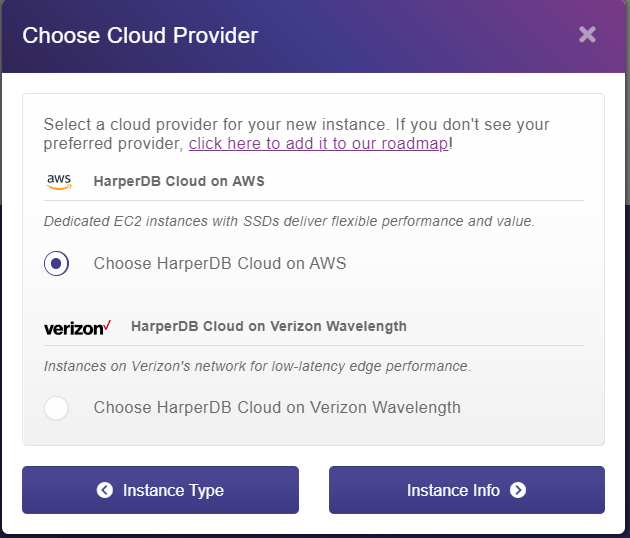
Task: Click the Dedicated EC2 instances description text
Action: [x=289, y=221]
